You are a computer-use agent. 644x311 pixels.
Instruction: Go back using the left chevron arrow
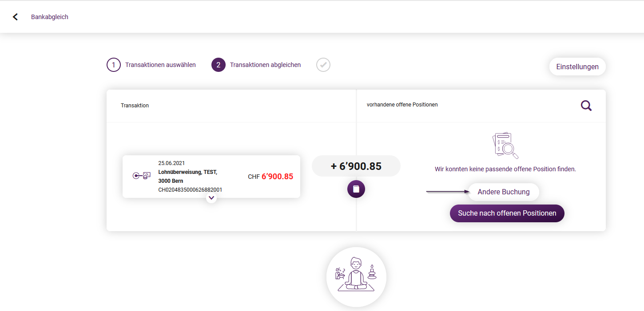click(x=15, y=17)
